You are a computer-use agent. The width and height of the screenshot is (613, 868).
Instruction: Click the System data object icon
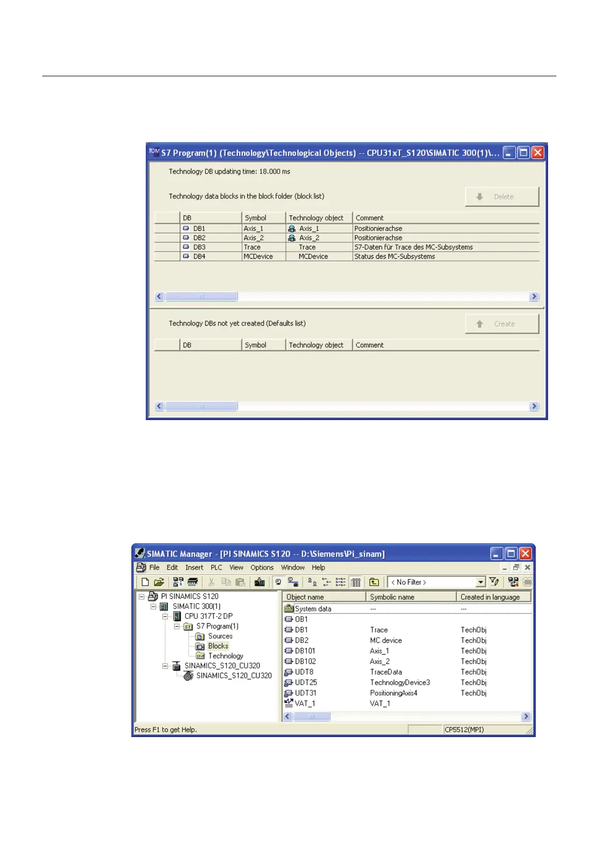click(x=289, y=609)
